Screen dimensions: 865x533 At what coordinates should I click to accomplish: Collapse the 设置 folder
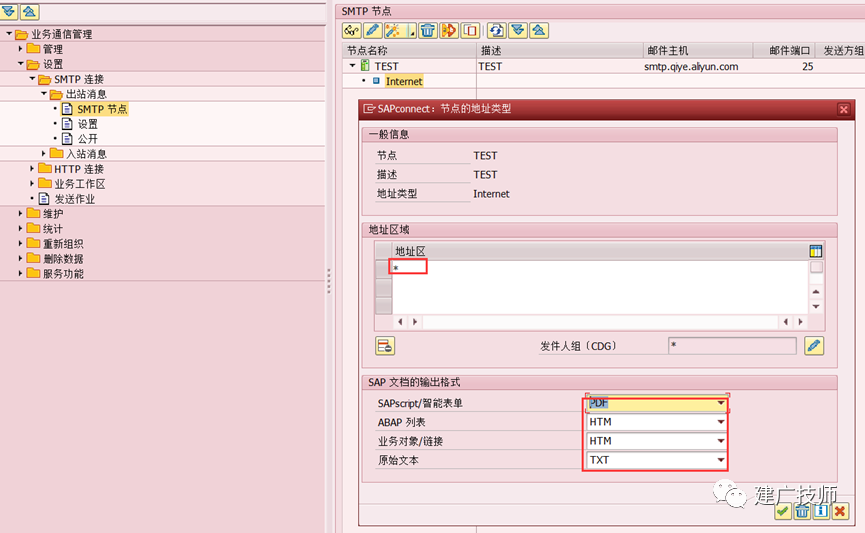(20, 63)
